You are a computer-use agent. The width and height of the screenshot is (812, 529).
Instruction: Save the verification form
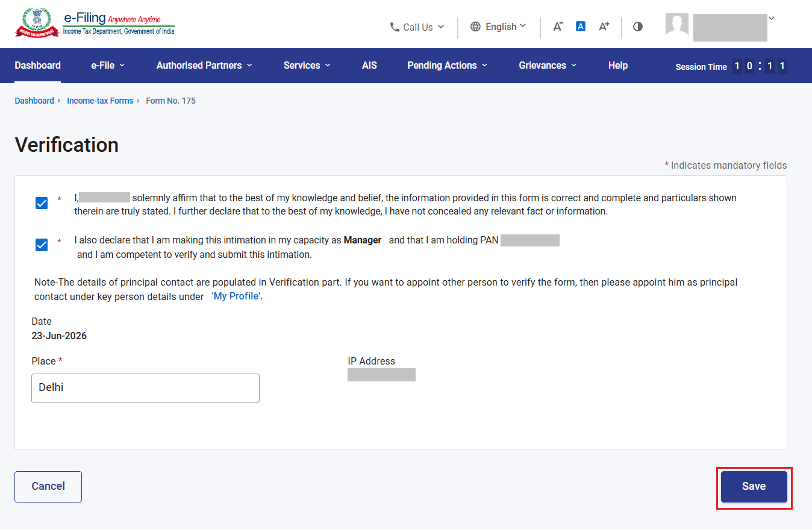[754, 487]
